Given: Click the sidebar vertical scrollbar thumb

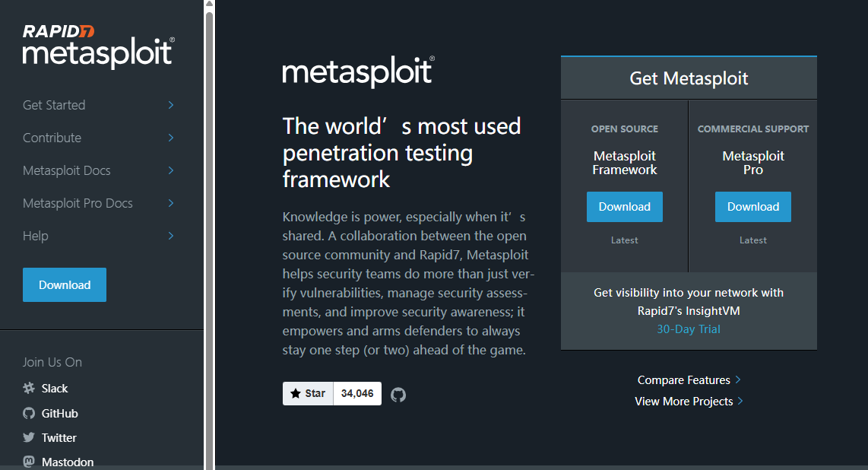Looking at the screenshot, I should click(x=209, y=240).
